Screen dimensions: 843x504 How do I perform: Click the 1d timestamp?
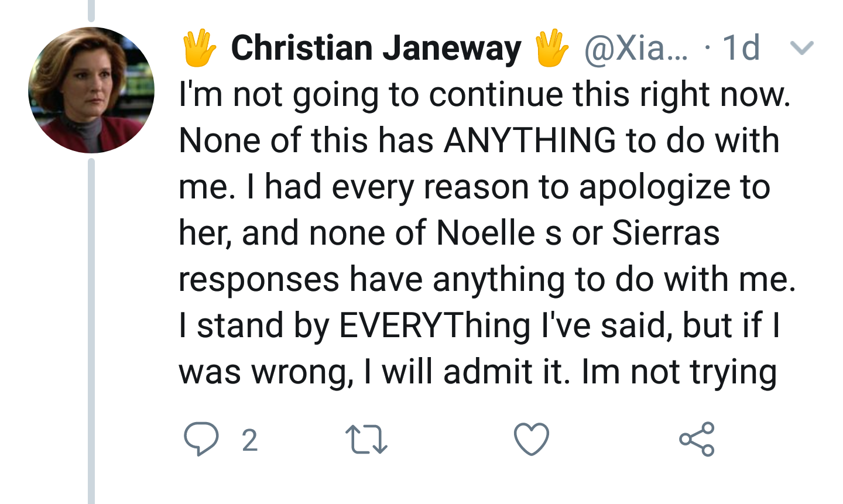coord(741,48)
